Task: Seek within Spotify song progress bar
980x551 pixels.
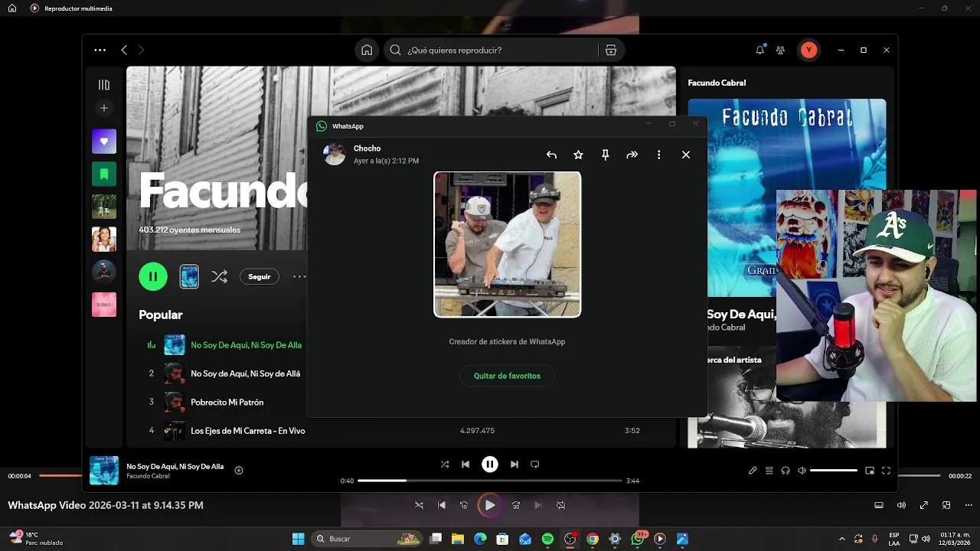Action: click(490, 481)
